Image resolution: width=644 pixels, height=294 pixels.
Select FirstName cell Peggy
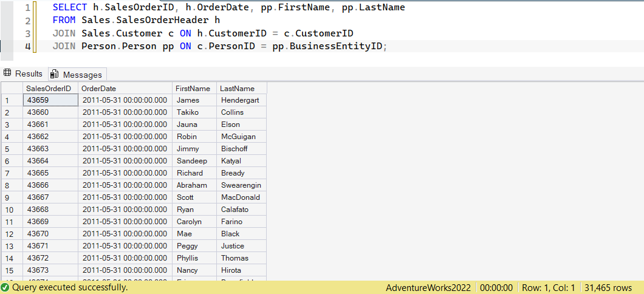pos(194,246)
